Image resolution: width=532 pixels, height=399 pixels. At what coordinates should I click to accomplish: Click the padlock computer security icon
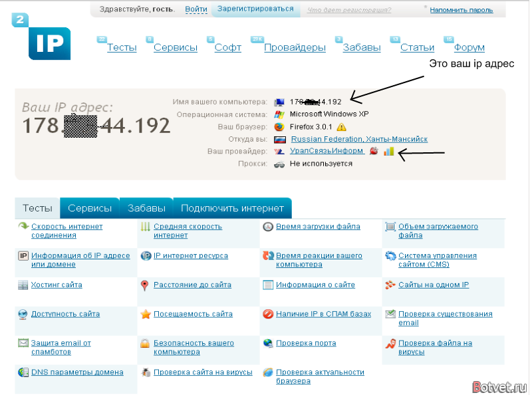(x=145, y=343)
